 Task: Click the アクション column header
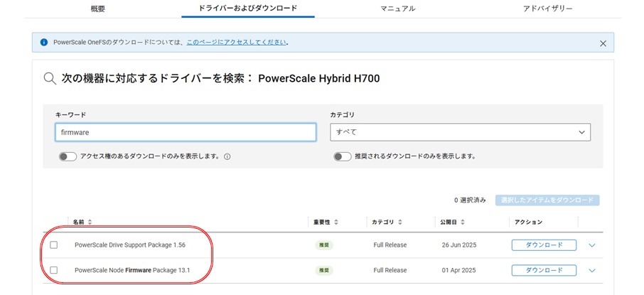pyautogui.click(x=528, y=222)
